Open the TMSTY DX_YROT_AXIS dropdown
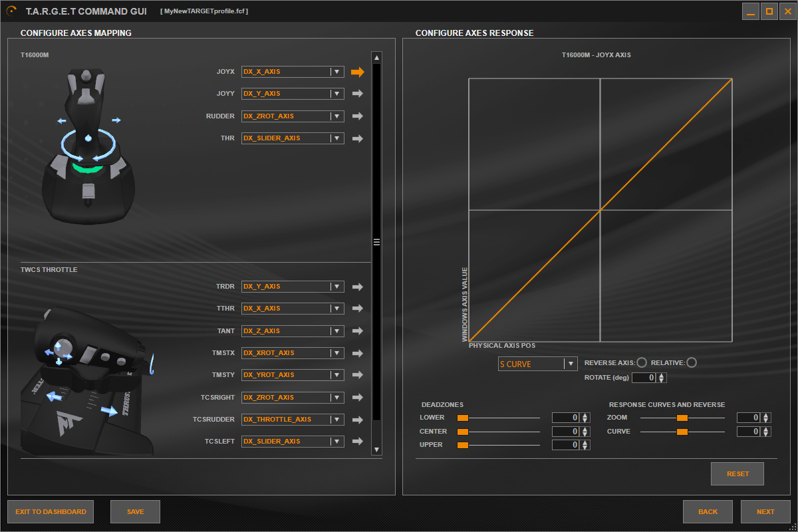Image resolution: width=798 pixels, height=532 pixels. click(293, 375)
